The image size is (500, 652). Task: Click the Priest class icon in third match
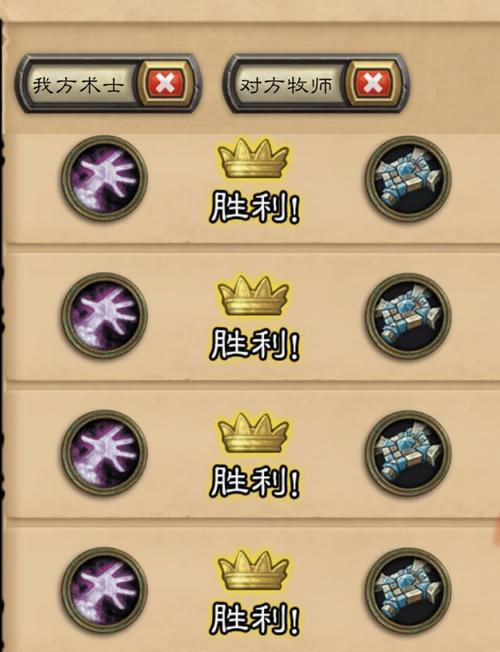(408, 452)
